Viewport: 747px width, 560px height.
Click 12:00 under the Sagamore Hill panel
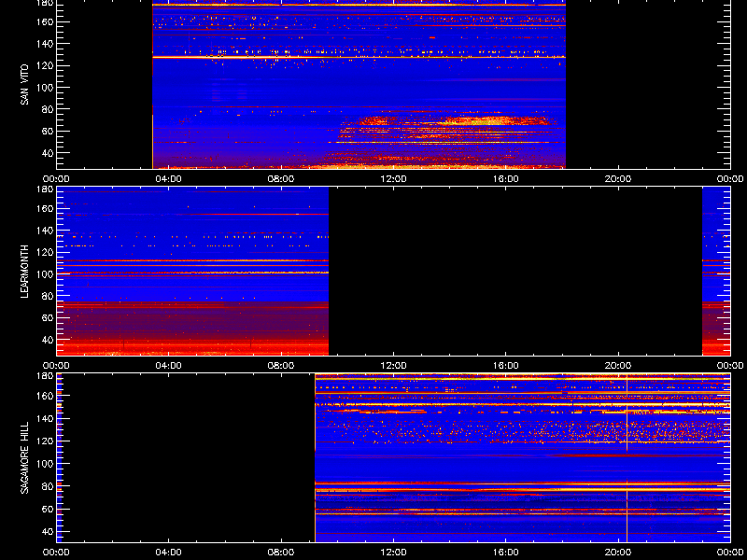pyautogui.click(x=393, y=553)
